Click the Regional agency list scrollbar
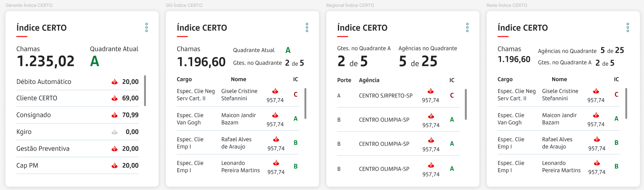Screen dimensions: 644x190 pyautogui.click(x=466, y=104)
